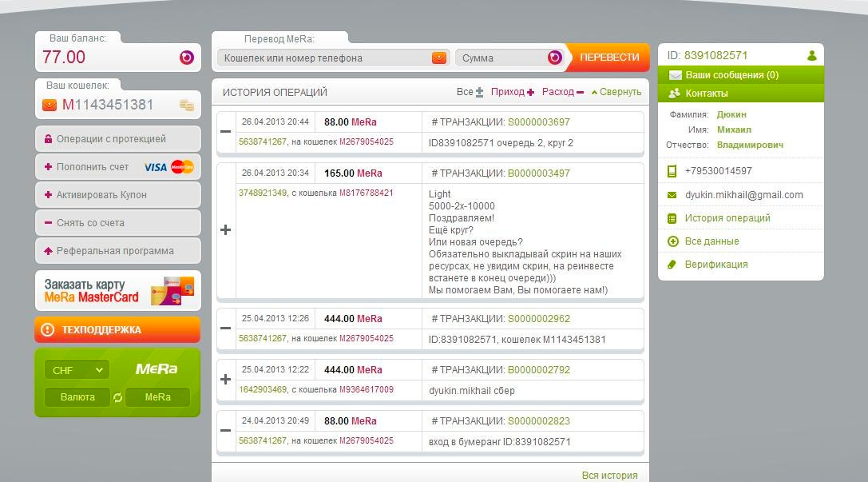The image size is (868, 482).
Task: Click the phone icon beside +79530014597
Action: click(672, 171)
